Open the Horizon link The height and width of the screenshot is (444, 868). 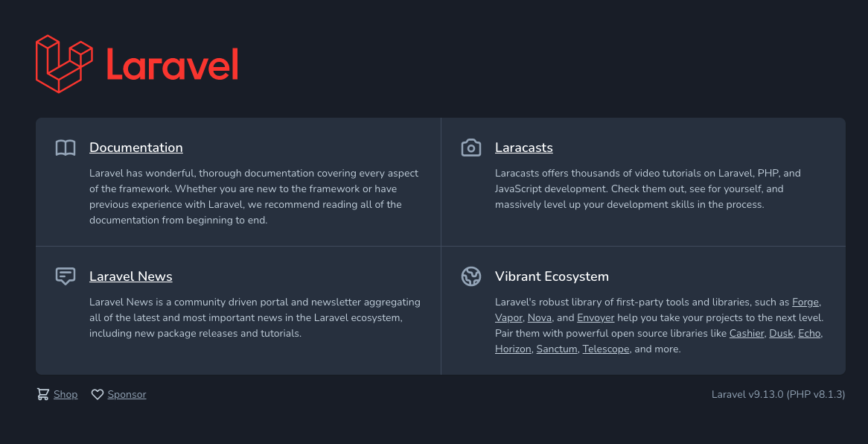[x=513, y=349]
